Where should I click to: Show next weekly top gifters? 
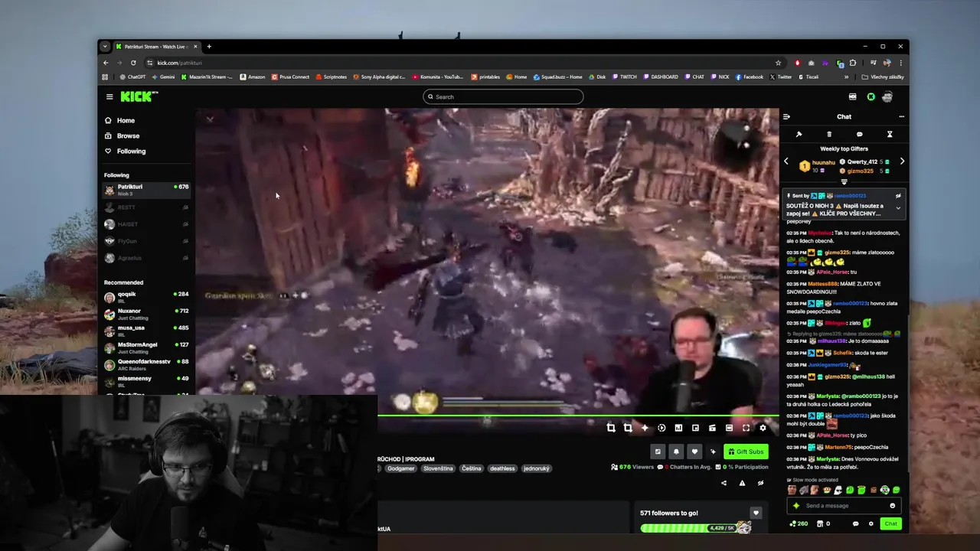pos(902,161)
